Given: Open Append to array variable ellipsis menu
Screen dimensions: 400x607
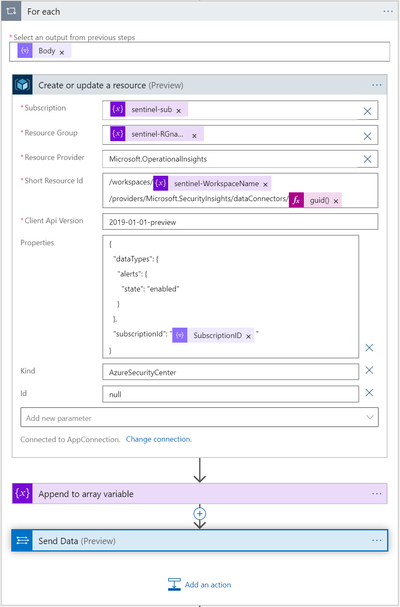Looking at the screenshot, I should pos(377,494).
